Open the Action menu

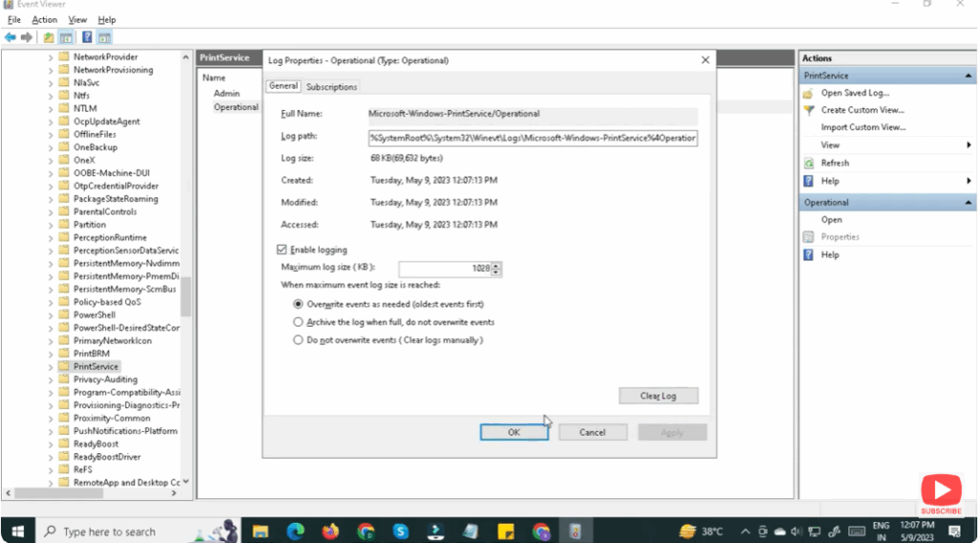click(x=44, y=20)
